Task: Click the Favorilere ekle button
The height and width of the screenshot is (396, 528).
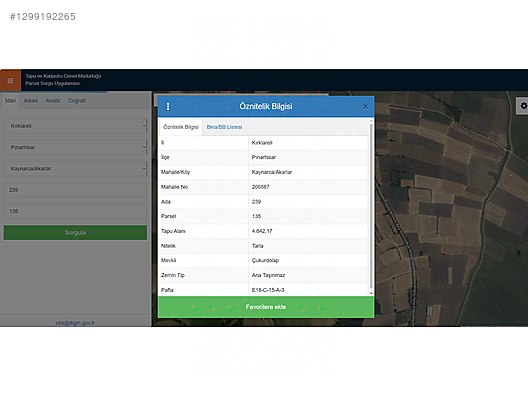Action: coord(266,307)
